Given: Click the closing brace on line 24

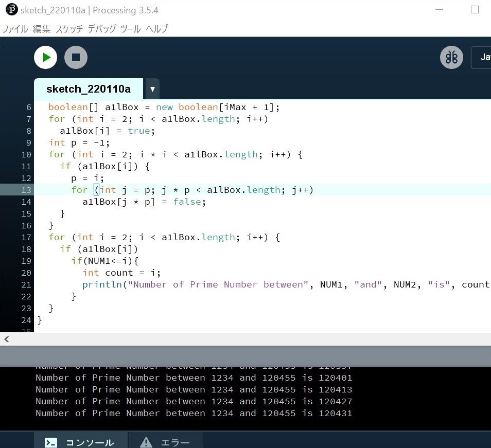Looking at the screenshot, I should [40, 320].
